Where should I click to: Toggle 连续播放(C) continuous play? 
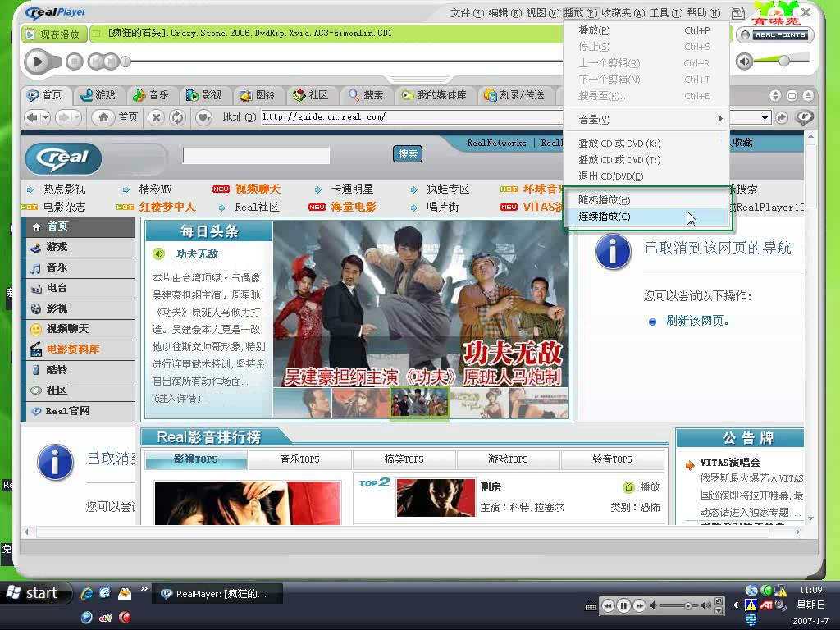tap(646, 217)
